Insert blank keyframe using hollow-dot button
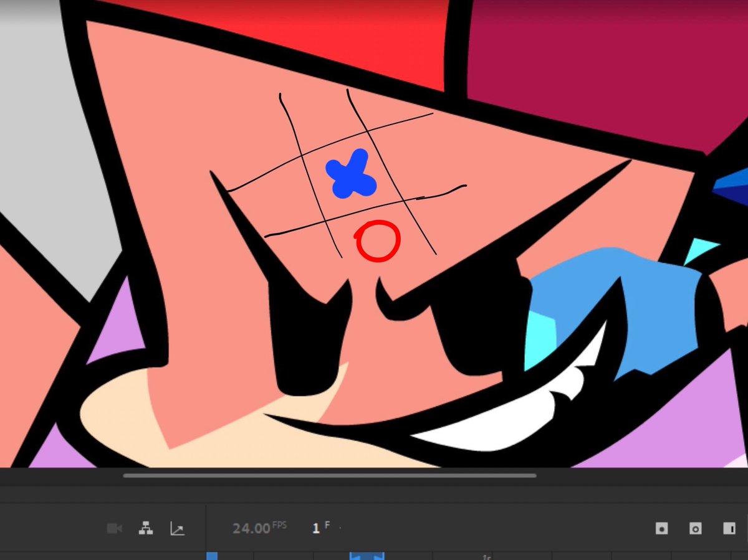 click(695, 529)
